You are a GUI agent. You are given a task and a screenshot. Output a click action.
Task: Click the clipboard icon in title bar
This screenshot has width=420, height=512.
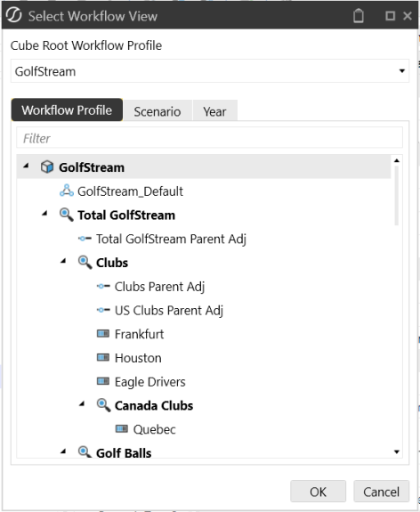coord(359,16)
